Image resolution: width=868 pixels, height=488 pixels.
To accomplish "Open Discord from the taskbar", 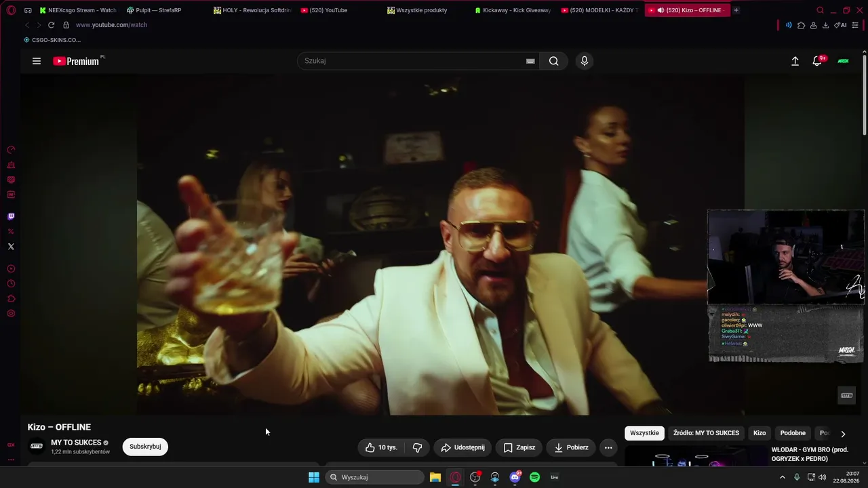I will [x=515, y=477].
